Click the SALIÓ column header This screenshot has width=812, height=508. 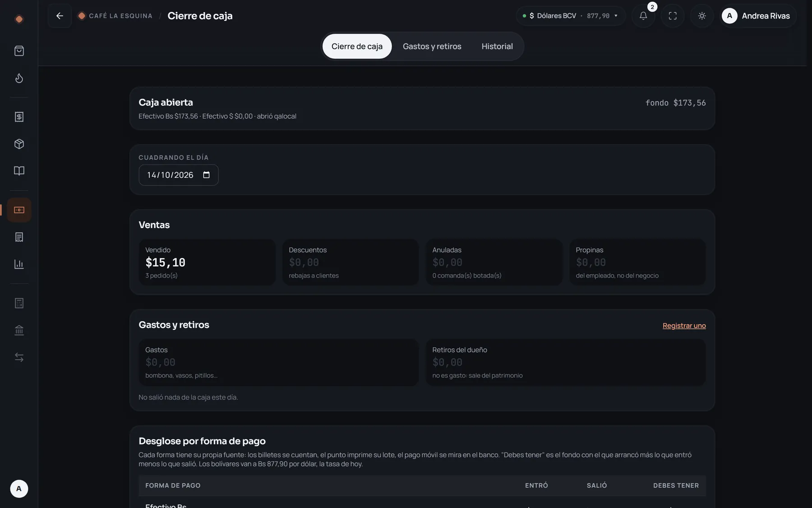point(597,485)
